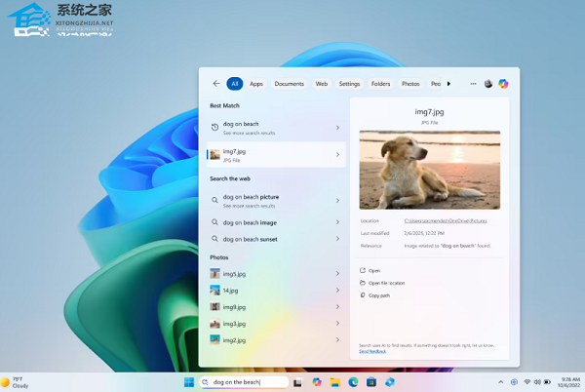The height and width of the screenshot is (392, 585).
Task: Open the volume speaker icon
Action: (537, 382)
